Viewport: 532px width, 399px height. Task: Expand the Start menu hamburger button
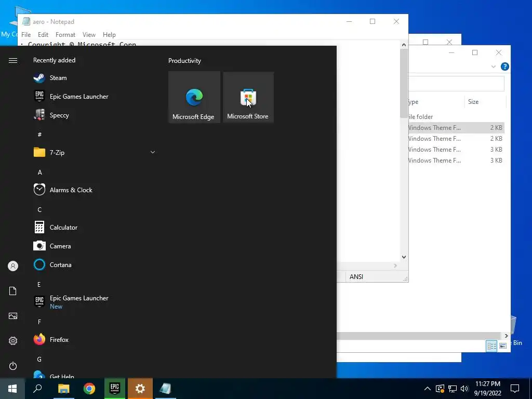(13, 60)
